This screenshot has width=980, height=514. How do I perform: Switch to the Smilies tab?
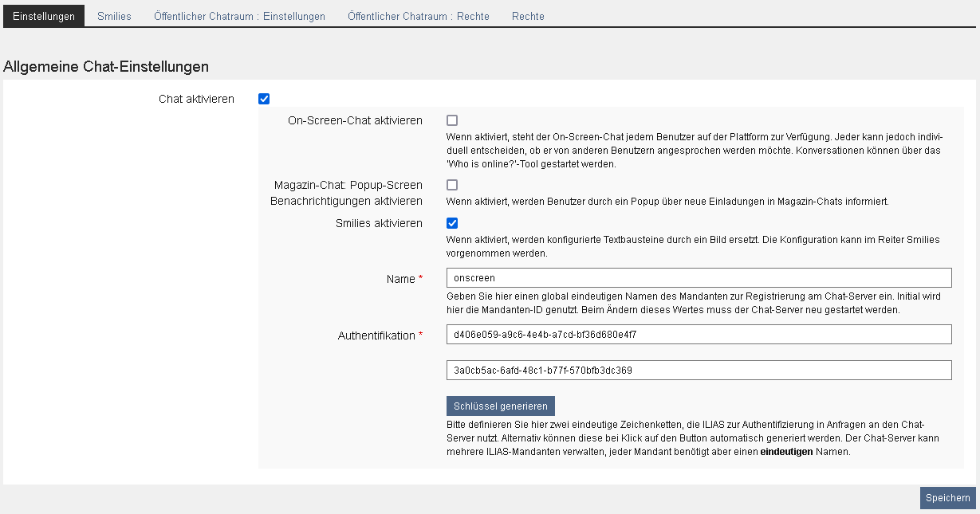click(x=114, y=16)
